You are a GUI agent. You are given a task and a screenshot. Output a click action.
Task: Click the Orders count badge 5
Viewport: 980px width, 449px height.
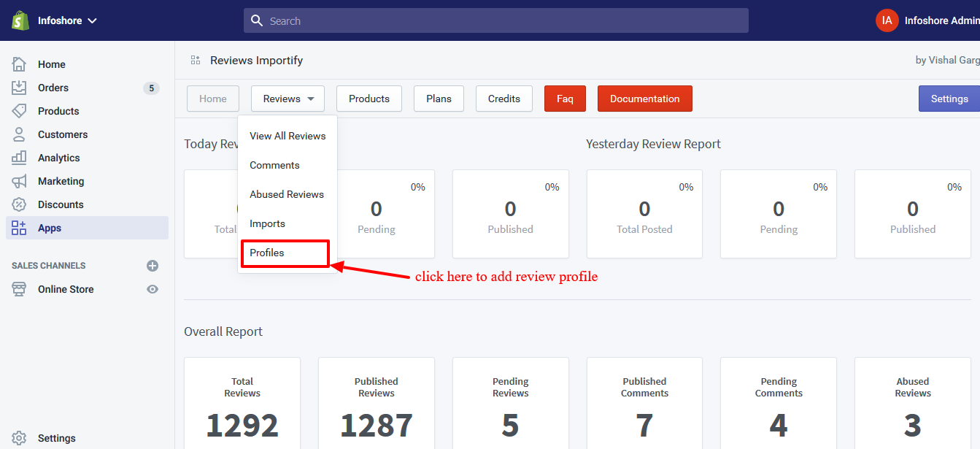(x=151, y=88)
